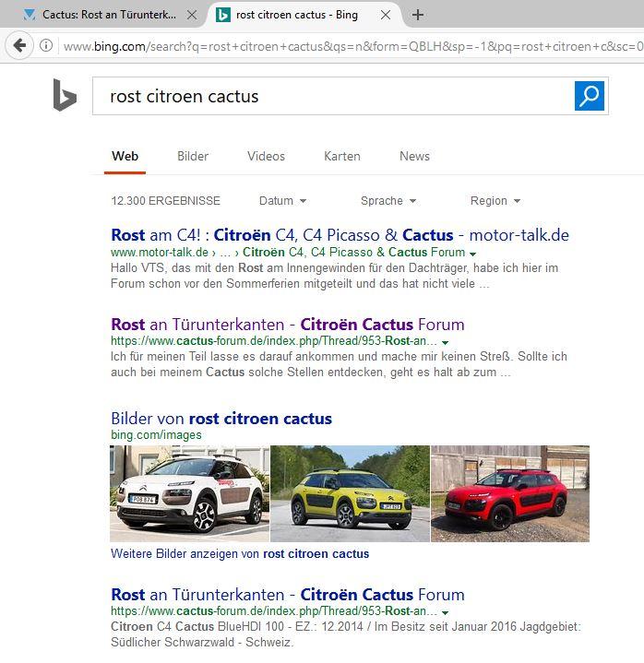This screenshot has width=644, height=663.
Task: Expand the Region filter dropdown
Action: (495, 200)
